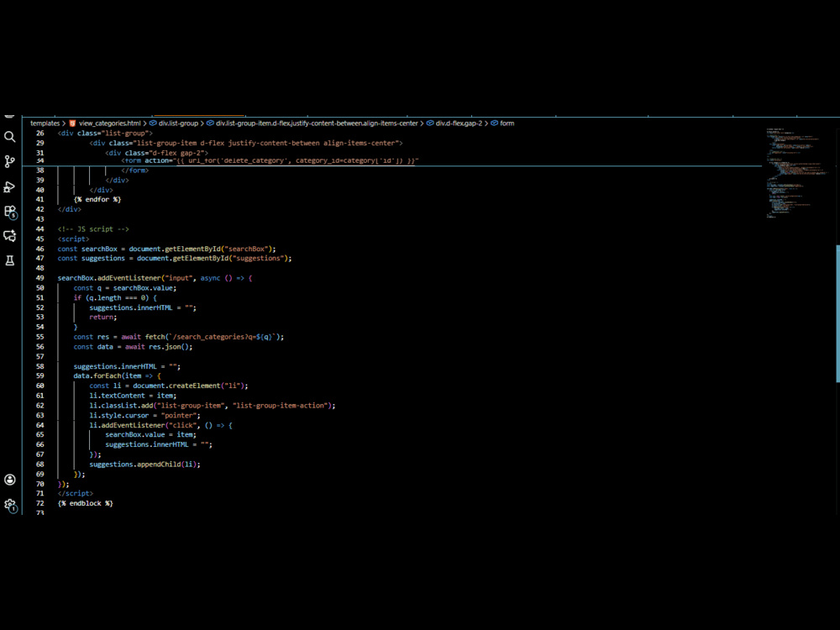This screenshot has height=630, width=840.
Task: Click the closing '</script>' tag
Action: tap(75, 493)
